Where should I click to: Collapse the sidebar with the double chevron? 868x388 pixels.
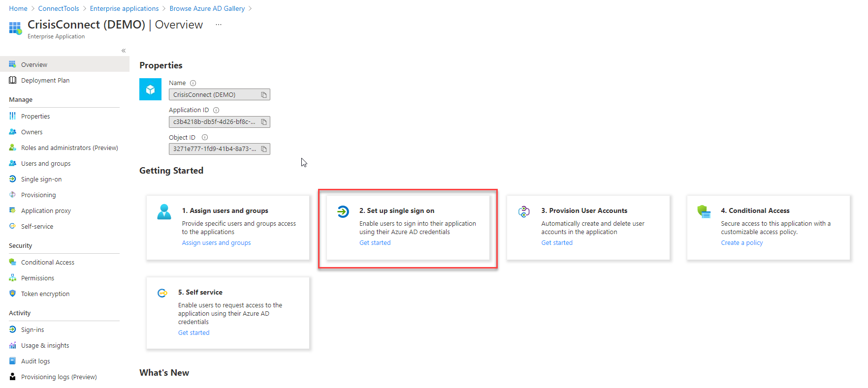pos(124,51)
